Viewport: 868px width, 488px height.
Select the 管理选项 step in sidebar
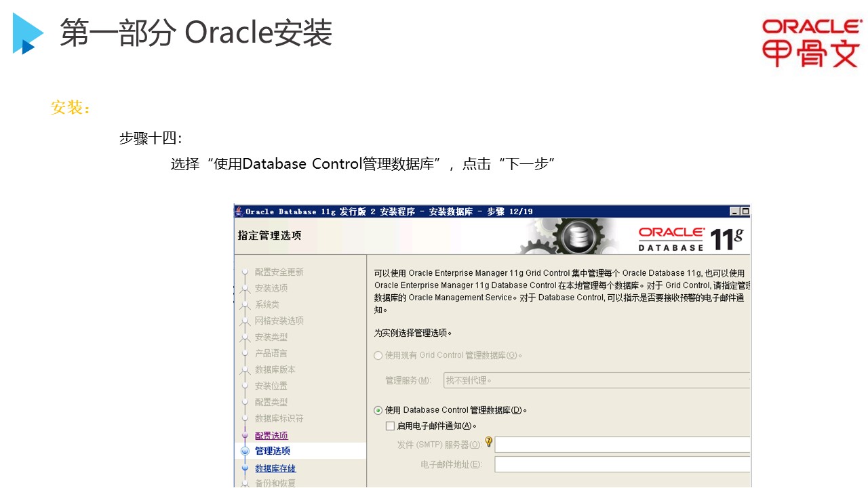click(273, 451)
